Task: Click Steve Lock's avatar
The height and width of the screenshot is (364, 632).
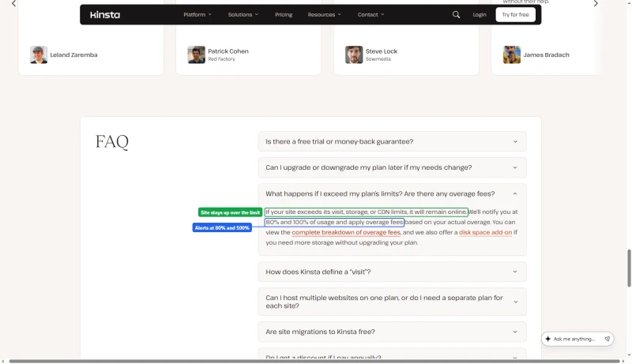Action: pyautogui.click(x=354, y=54)
